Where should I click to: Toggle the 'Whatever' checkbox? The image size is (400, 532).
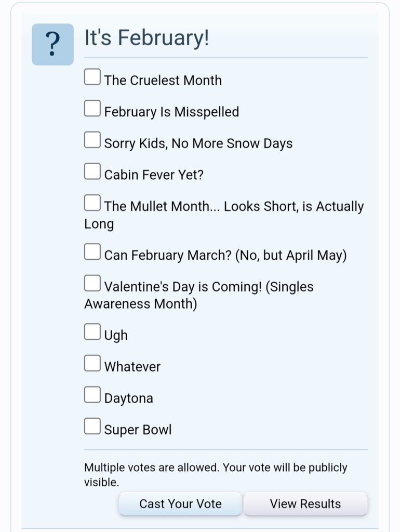coord(92,363)
